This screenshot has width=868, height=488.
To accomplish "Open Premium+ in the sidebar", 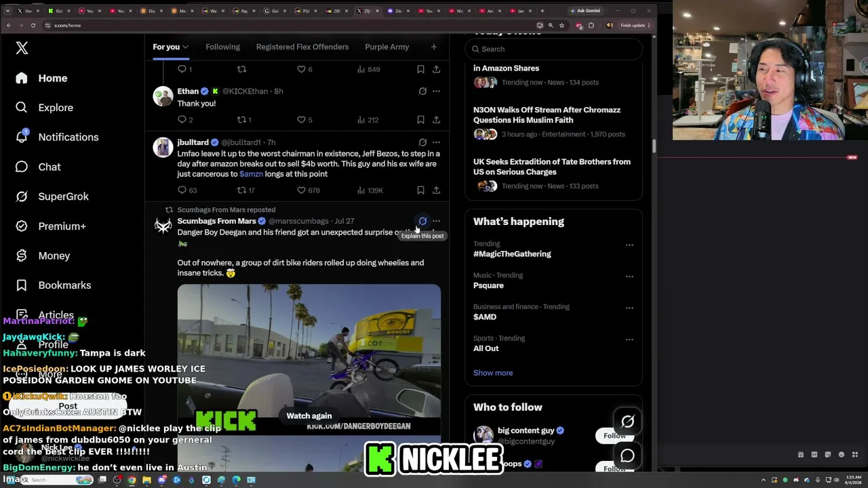I will click(x=51, y=226).
